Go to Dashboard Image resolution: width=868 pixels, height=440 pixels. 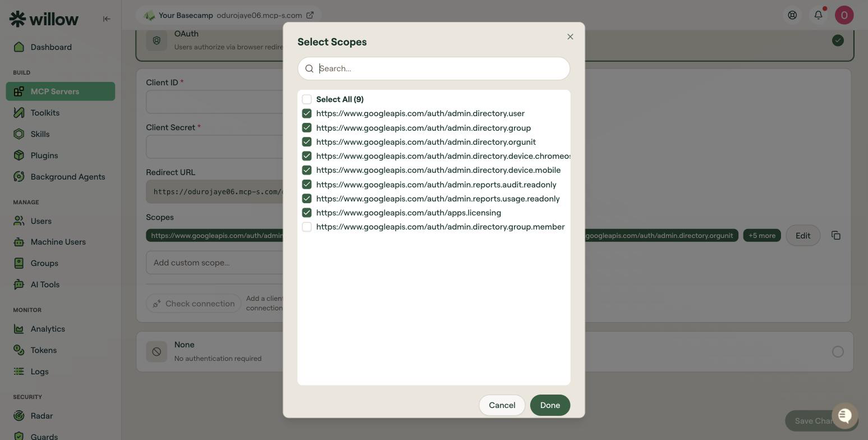click(x=61, y=47)
